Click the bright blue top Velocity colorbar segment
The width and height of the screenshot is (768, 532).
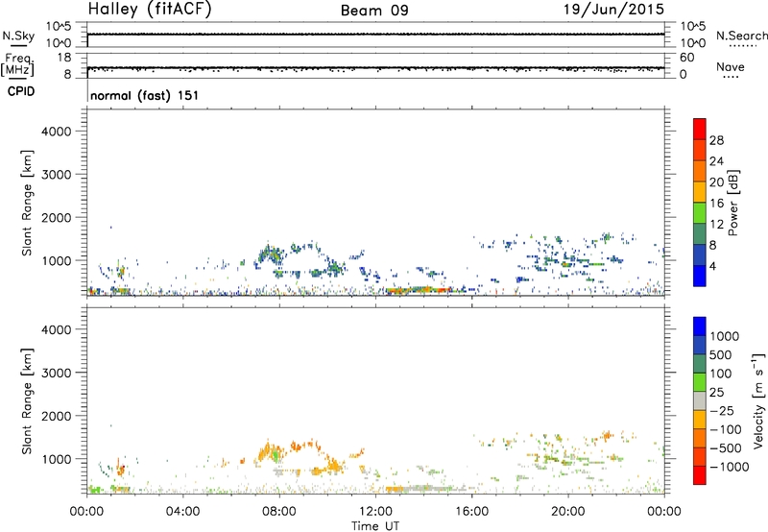click(x=700, y=326)
